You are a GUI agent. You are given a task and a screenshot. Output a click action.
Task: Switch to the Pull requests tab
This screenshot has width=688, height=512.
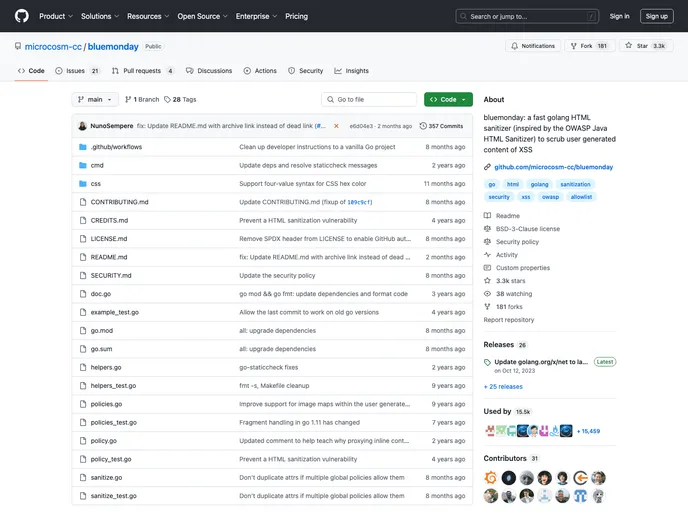[x=143, y=71]
